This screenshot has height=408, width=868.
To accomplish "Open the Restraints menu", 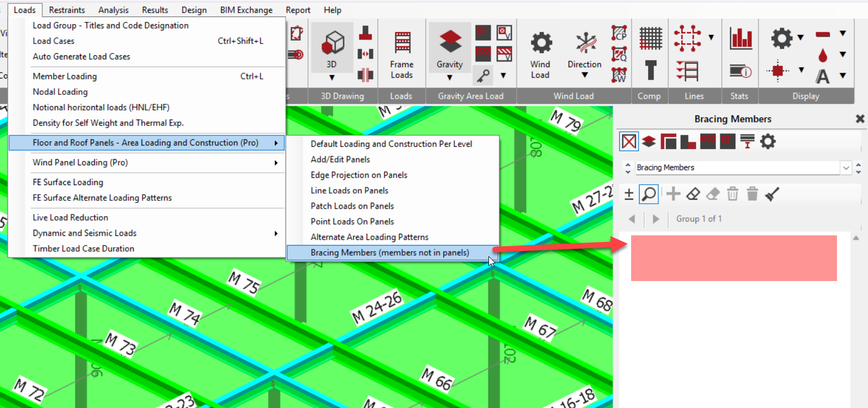I will point(67,10).
